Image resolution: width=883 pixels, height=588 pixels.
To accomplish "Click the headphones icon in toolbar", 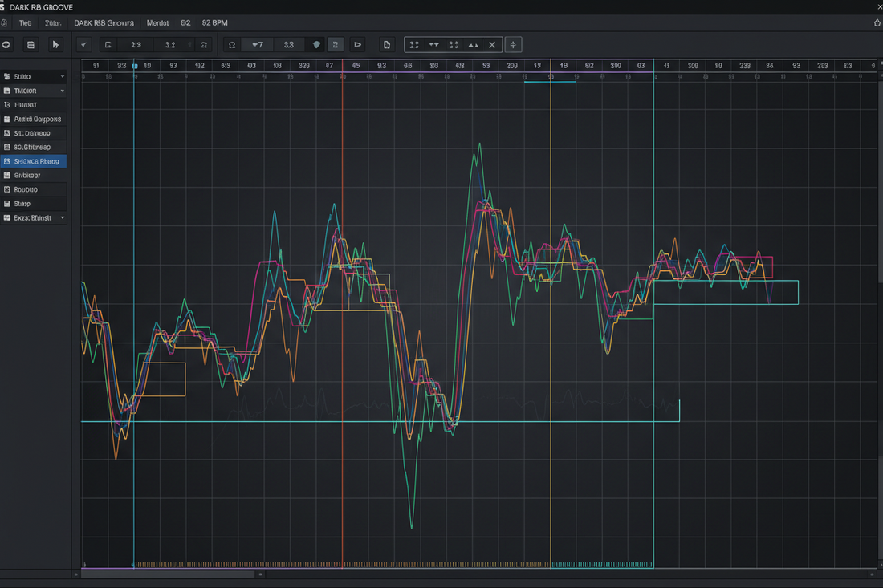I will (231, 44).
